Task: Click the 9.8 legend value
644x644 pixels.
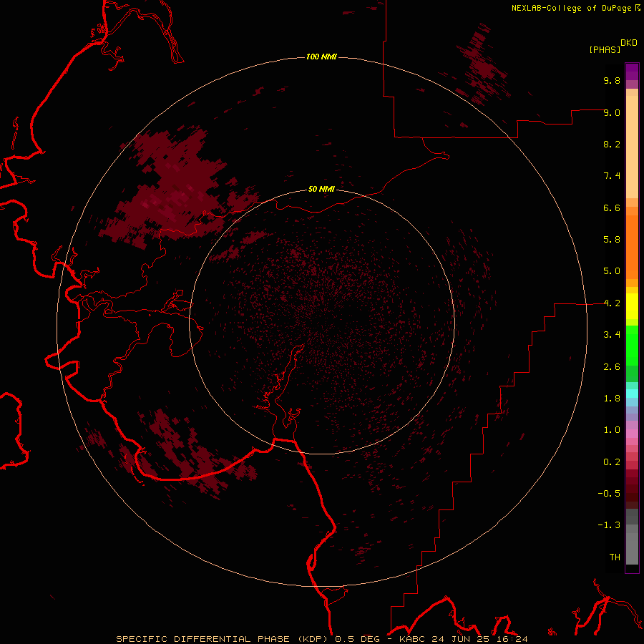Action: (612, 80)
